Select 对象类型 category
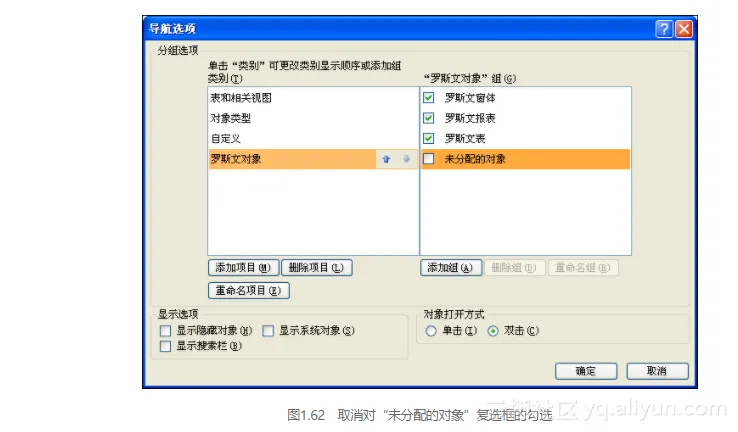The image size is (738, 432). click(313, 118)
